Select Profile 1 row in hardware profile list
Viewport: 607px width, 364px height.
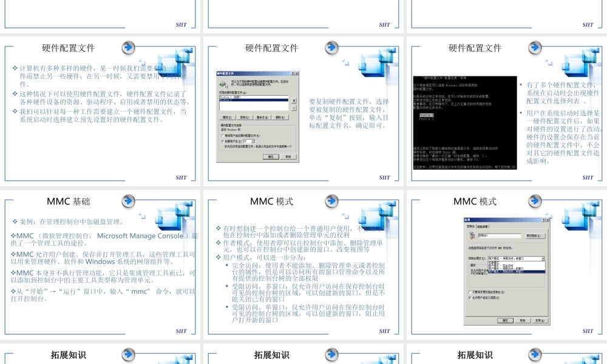[x=254, y=97]
